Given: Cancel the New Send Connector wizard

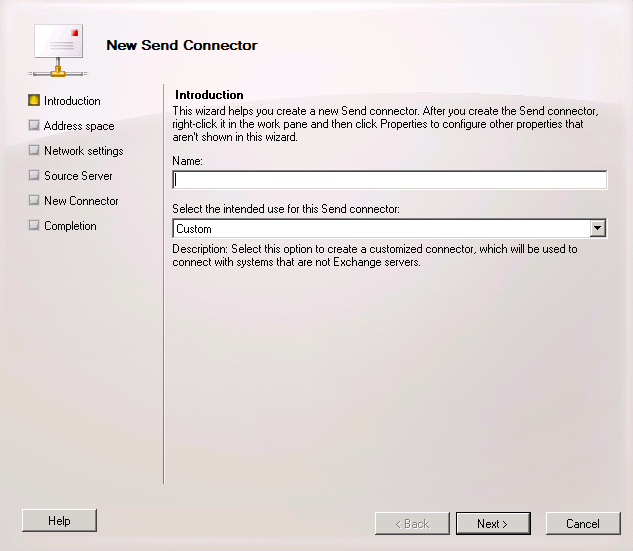Looking at the screenshot, I should click(583, 524).
